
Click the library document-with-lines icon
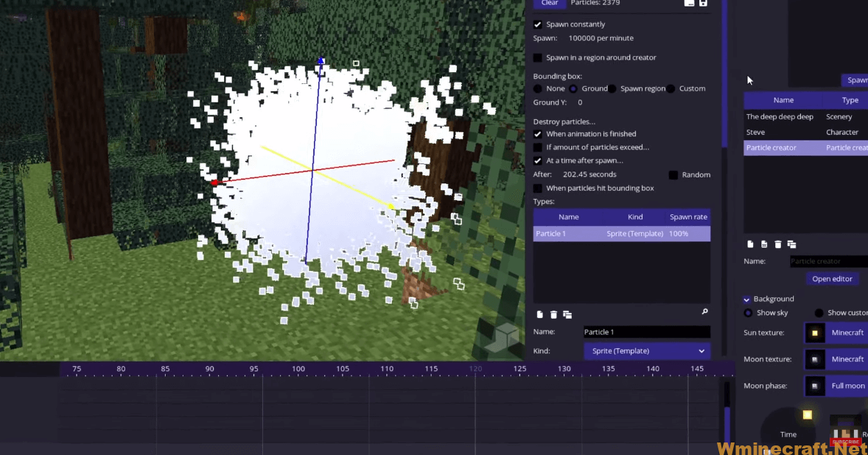pyautogui.click(x=764, y=244)
